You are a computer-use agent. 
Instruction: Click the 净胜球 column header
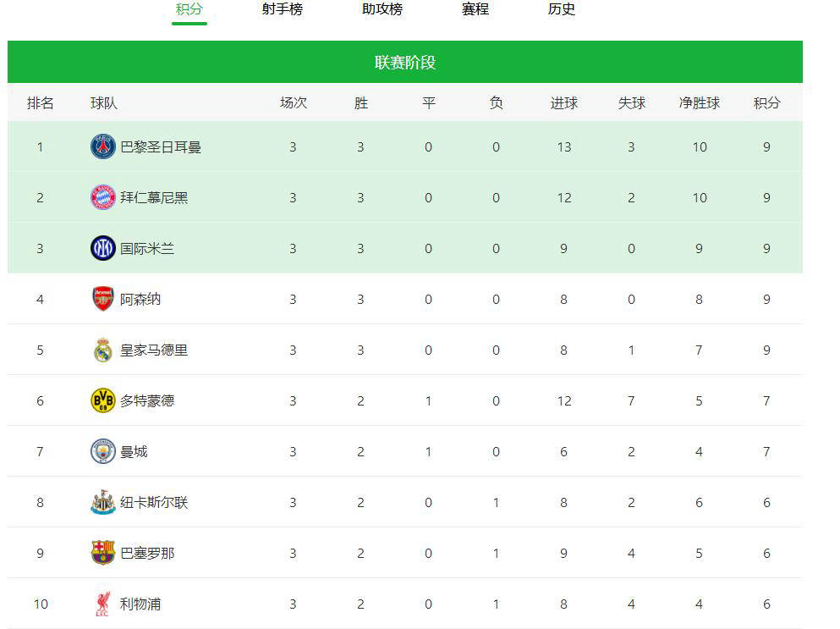(700, 102)
